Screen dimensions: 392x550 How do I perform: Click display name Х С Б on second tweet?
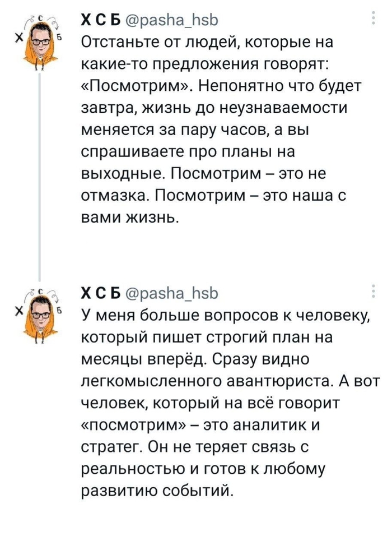coord(101,293)
